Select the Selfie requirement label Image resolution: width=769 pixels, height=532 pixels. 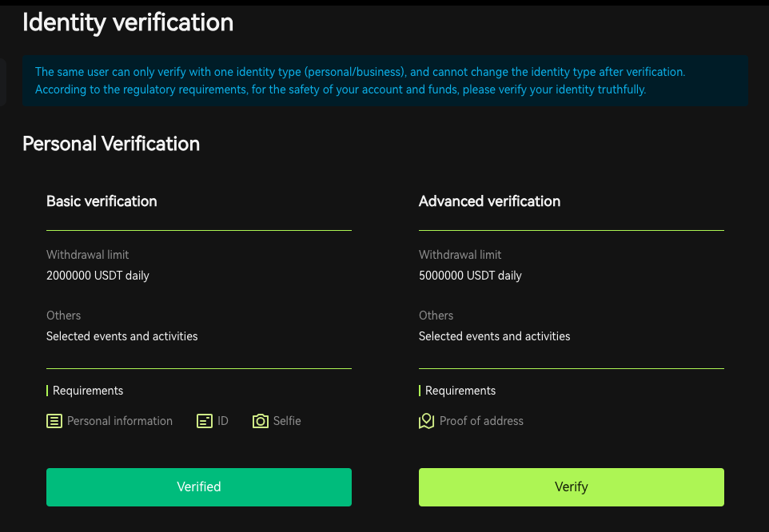point(287,421)
